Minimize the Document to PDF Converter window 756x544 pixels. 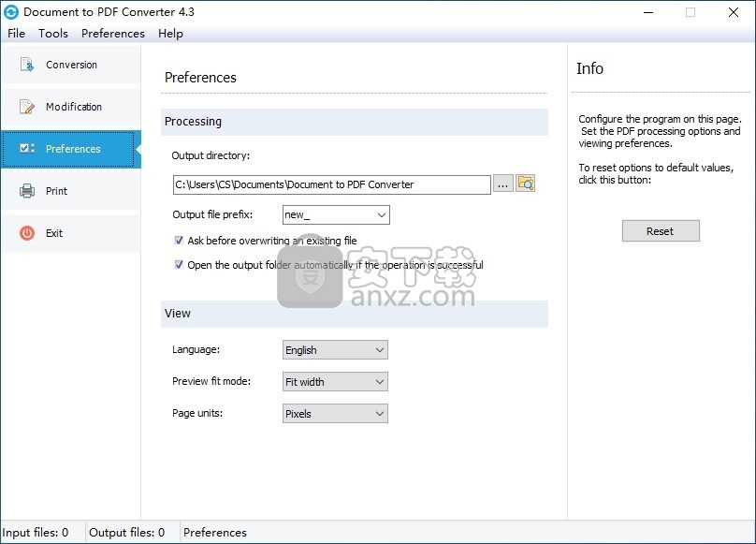click(x=648, y=12)
